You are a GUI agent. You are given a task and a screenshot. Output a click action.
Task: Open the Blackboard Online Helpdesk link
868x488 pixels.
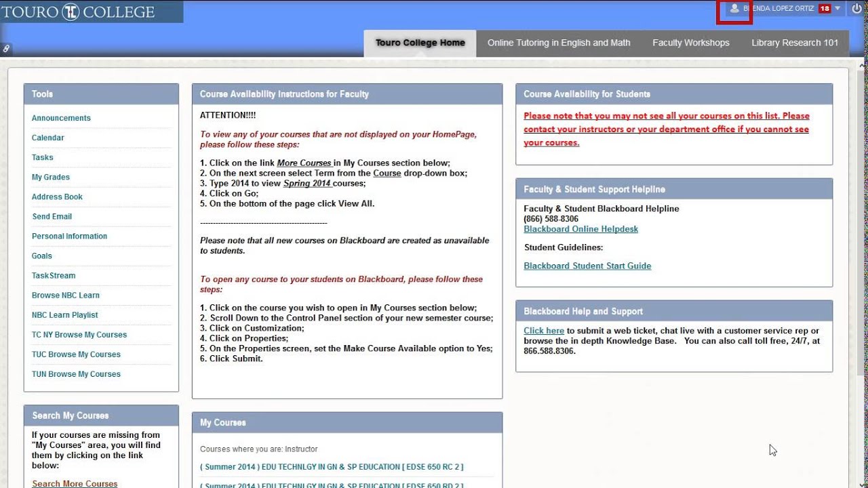581,229
